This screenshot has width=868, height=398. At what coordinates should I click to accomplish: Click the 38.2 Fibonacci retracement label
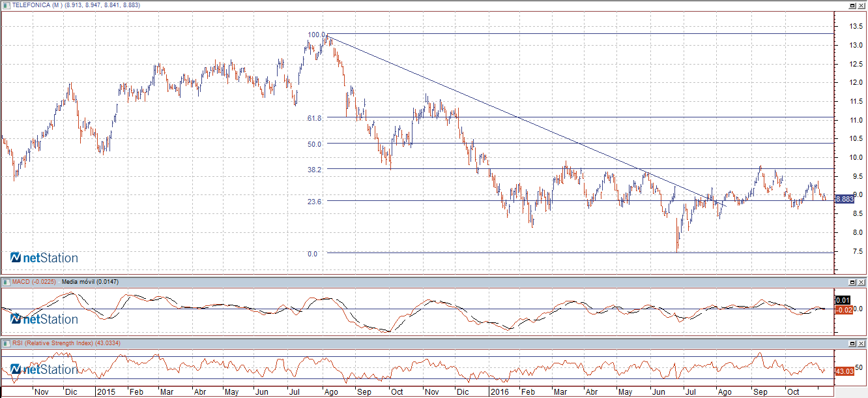point(315,170)
